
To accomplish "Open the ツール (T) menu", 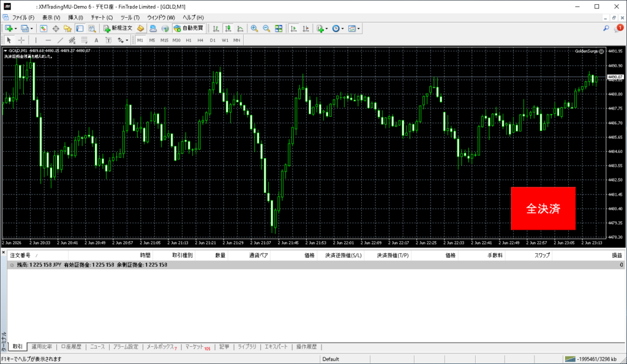I will coord(130,18).
